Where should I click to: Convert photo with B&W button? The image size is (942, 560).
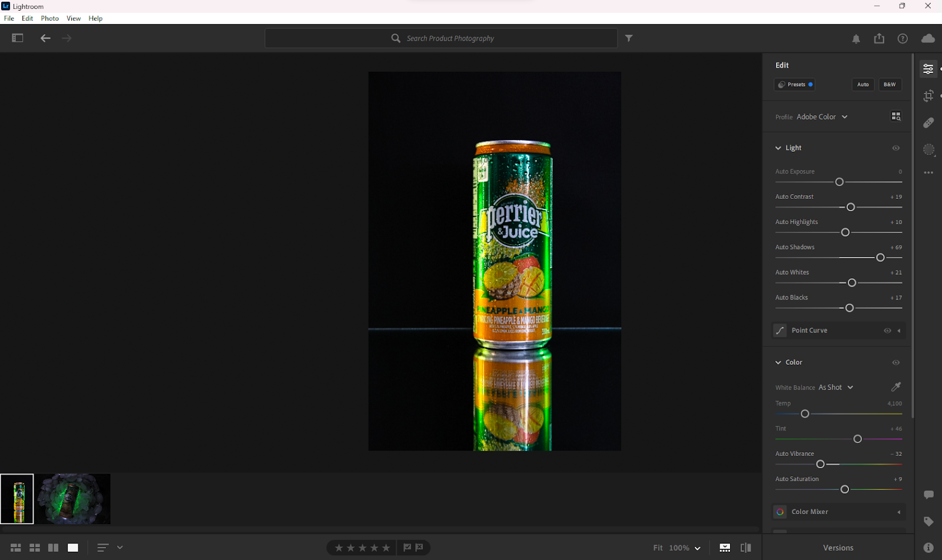coord(890,85)
